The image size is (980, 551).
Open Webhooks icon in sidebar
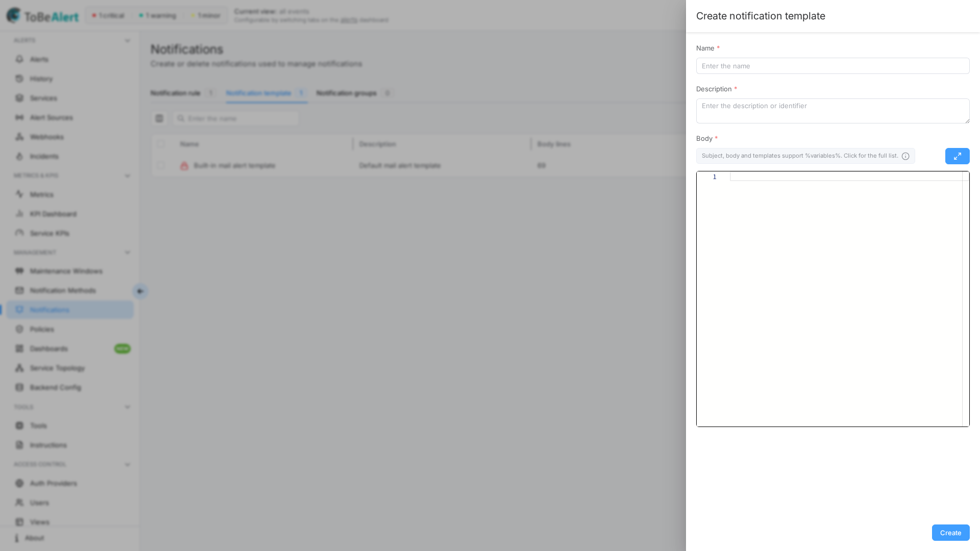(x=19, y=137)
